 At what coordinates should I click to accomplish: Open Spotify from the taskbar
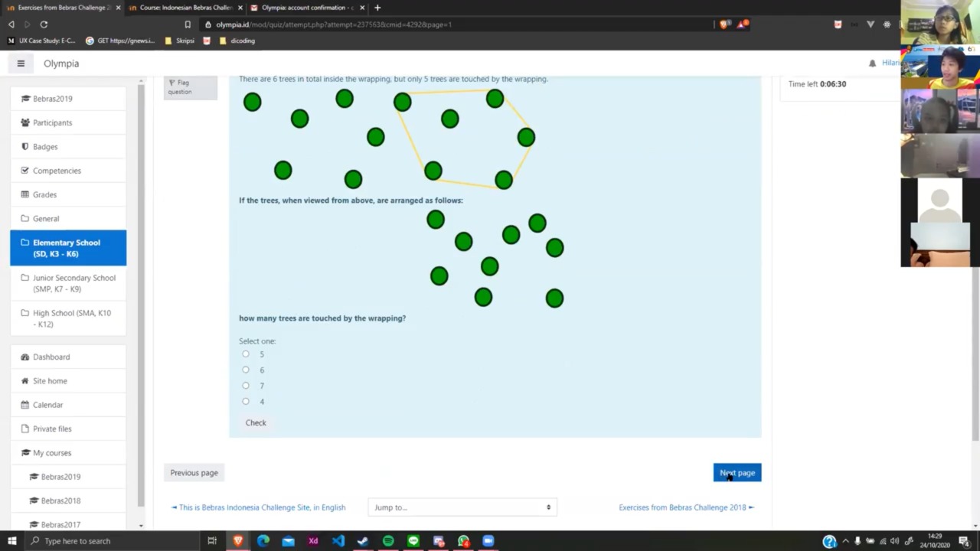[x=388, y=541]
